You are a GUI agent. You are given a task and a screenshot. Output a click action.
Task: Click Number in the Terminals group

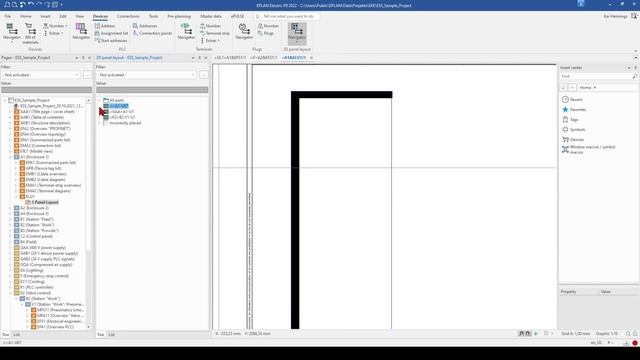tap(210, 26)
